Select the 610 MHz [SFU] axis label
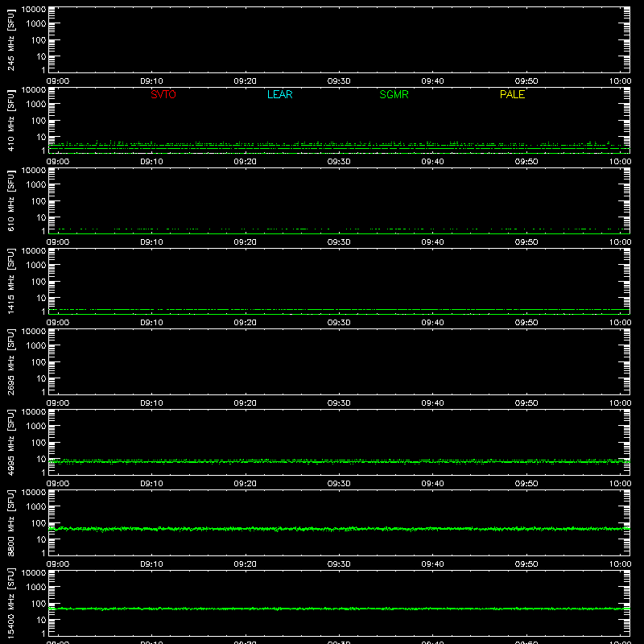644x644 pixels. pyautogui.click(x=10, y=201)
